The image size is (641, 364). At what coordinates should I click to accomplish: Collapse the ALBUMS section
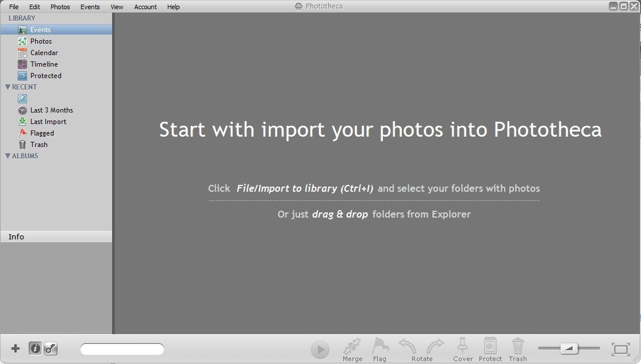tap(7, 156)
